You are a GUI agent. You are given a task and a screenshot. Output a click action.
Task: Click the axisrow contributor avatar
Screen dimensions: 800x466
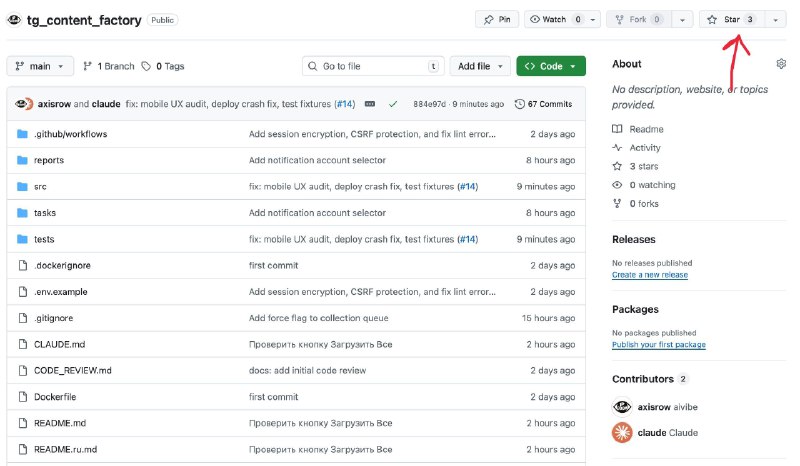(x=622, y=407)
